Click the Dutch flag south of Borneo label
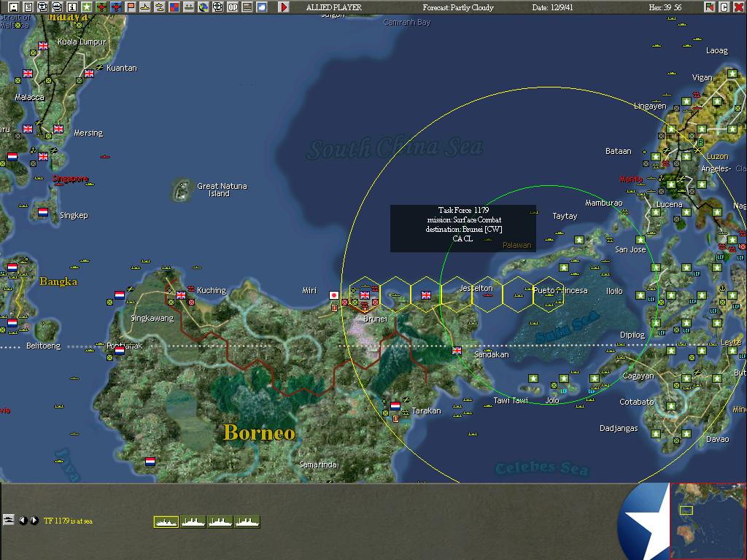 (150, 461)
